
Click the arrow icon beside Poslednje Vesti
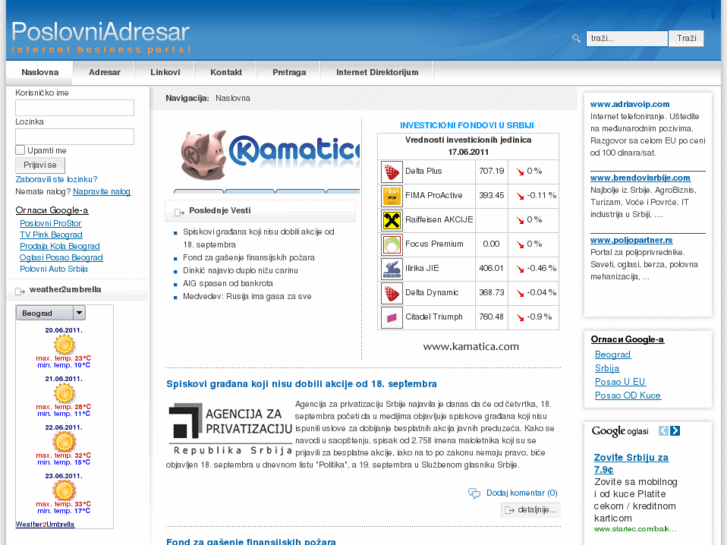point(179,212)
